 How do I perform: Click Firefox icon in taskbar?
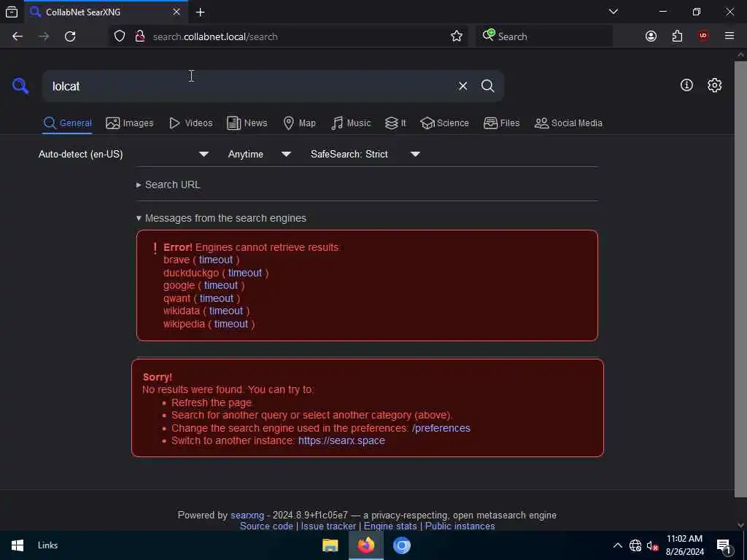pyautogui.click(x=366, y=545)
